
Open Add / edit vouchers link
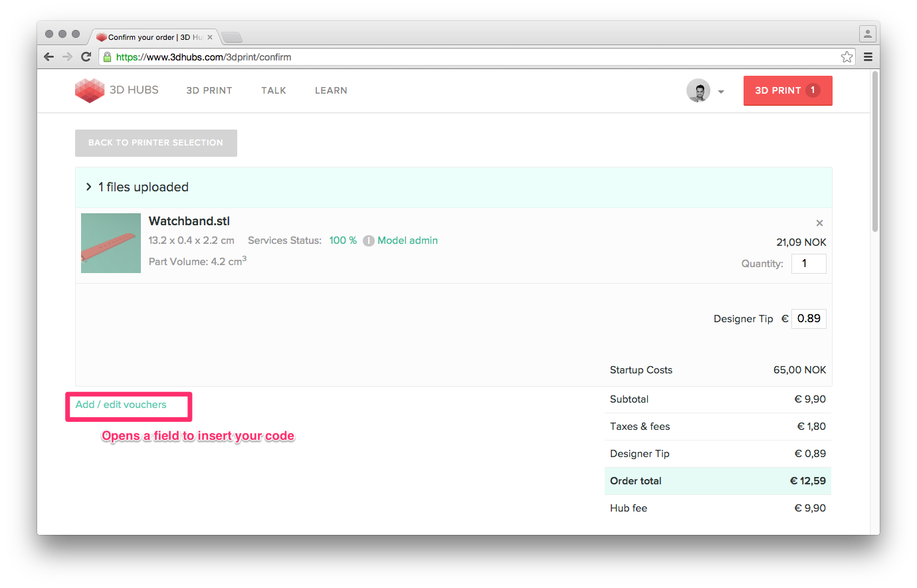coord(121,405)
